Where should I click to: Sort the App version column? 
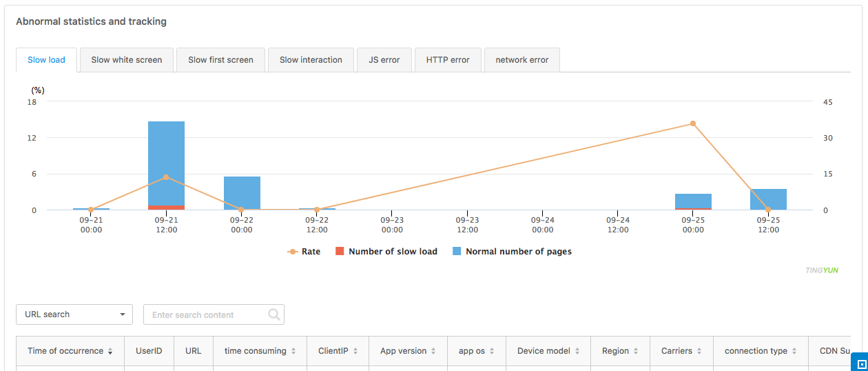pyautogui.click(x=433, y=352)
